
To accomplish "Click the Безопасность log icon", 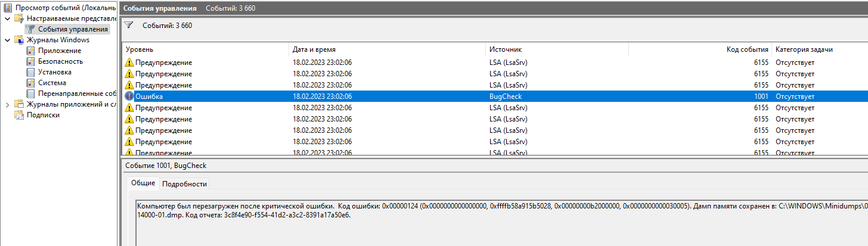I will [x=30, y=61].
